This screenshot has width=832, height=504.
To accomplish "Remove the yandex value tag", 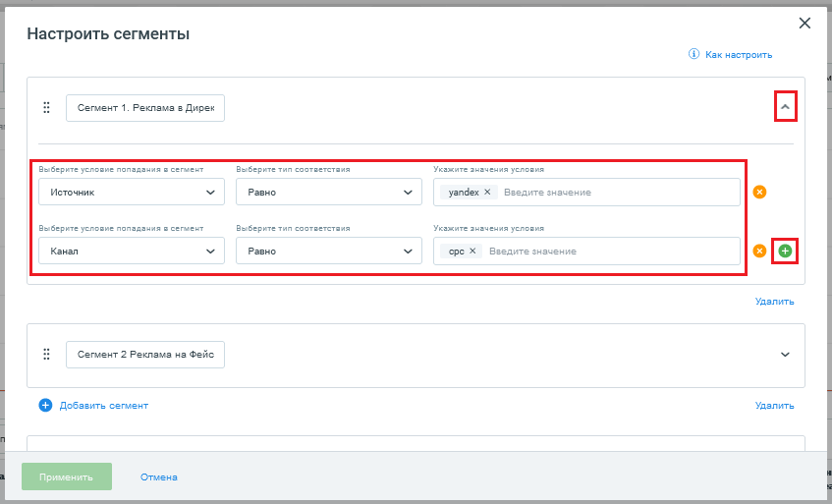I will (487, 192).
